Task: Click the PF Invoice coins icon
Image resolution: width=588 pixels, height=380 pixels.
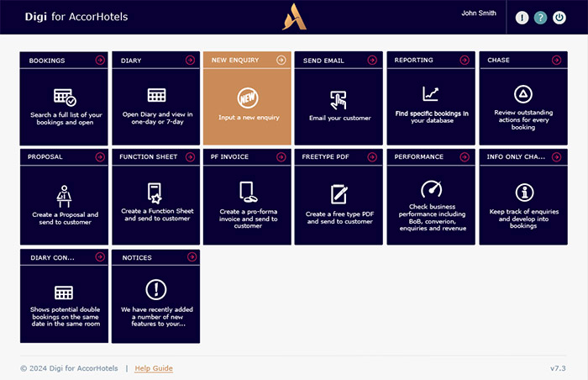Action: click(x=249, y=193)
